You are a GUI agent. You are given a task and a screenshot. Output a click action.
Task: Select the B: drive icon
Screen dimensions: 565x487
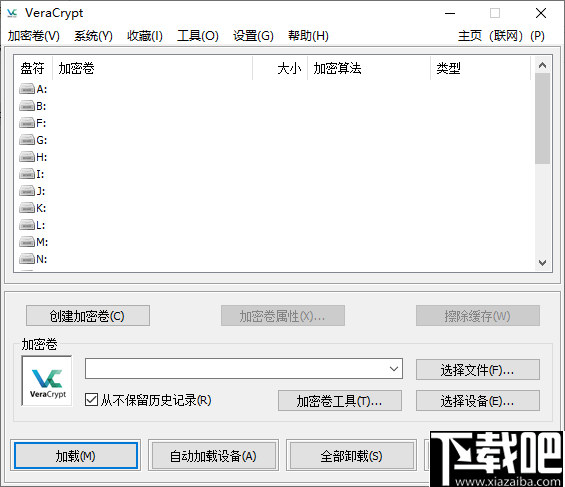[x=27, y=106]
